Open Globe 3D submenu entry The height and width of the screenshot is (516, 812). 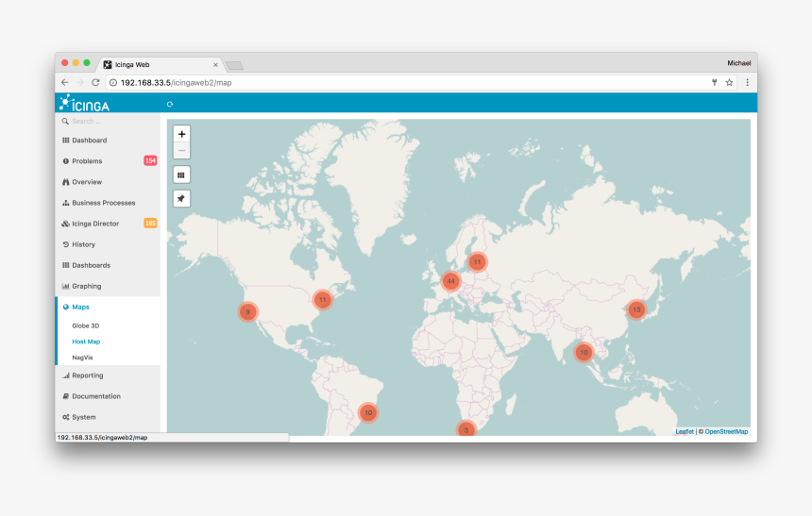point(86,325)
